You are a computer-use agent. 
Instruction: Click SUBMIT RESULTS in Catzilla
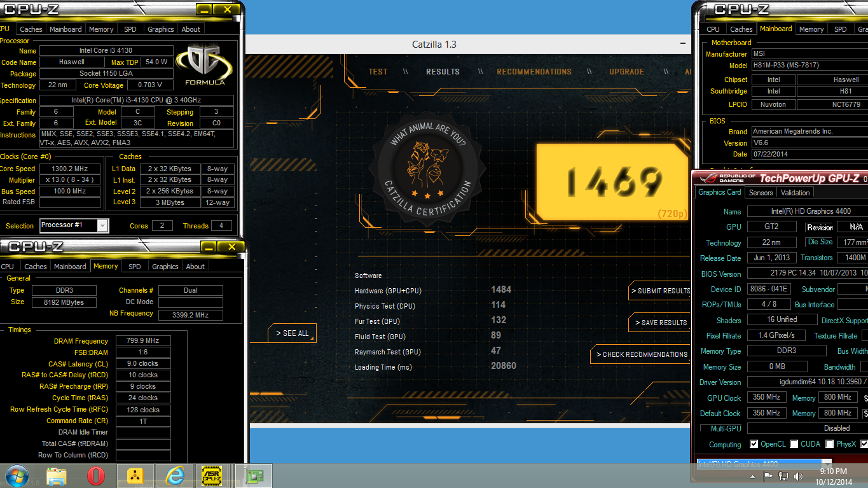pos(660,291)
